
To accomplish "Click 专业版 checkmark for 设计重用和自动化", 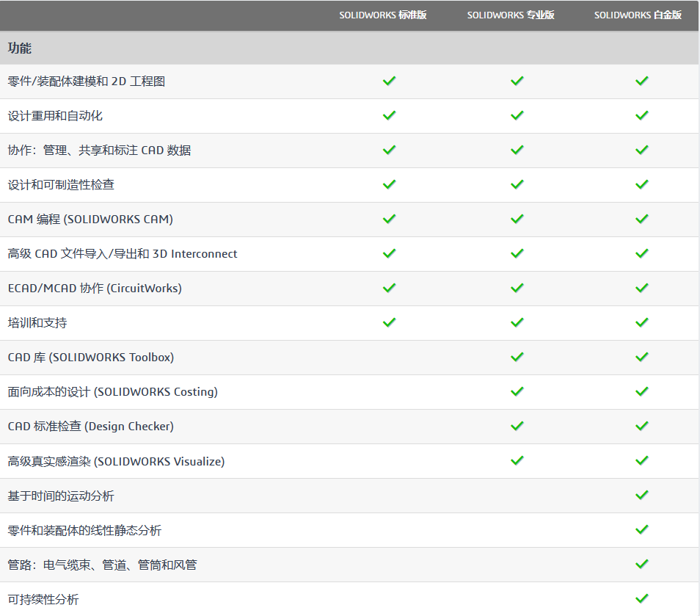I will point(517,115).
